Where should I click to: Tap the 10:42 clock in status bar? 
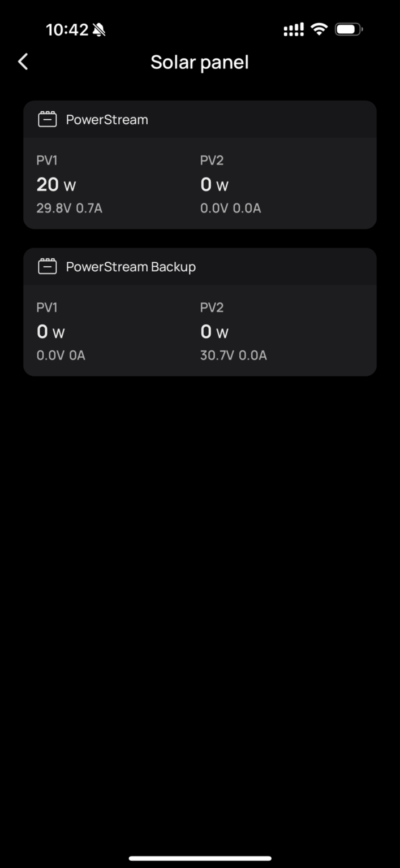click(67, 30)
